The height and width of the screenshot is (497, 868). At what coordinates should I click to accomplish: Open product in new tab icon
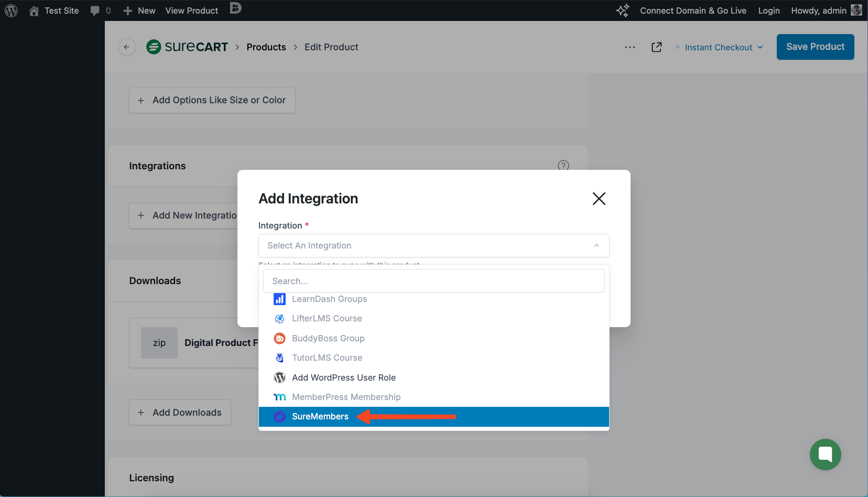point(656,47)
